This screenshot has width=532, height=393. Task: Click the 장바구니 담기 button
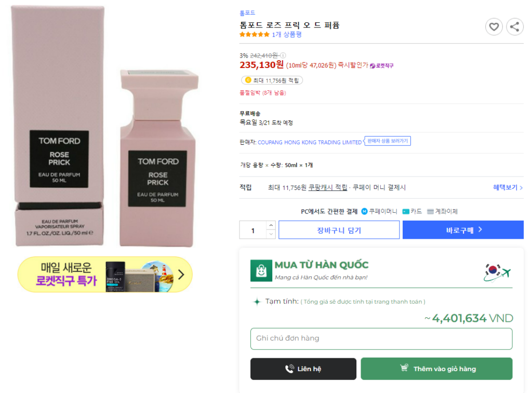pyautogui.click(x=339, y=230)
